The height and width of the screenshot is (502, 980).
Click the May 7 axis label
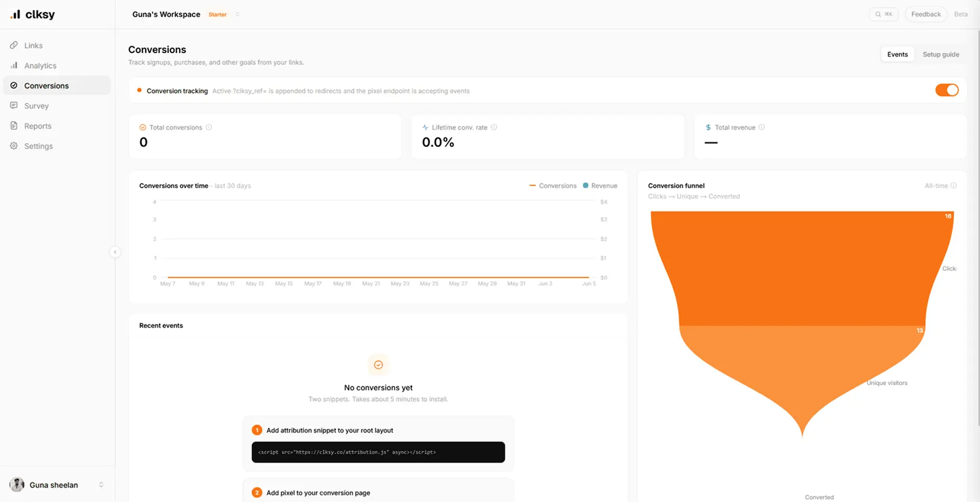point(167,284)
